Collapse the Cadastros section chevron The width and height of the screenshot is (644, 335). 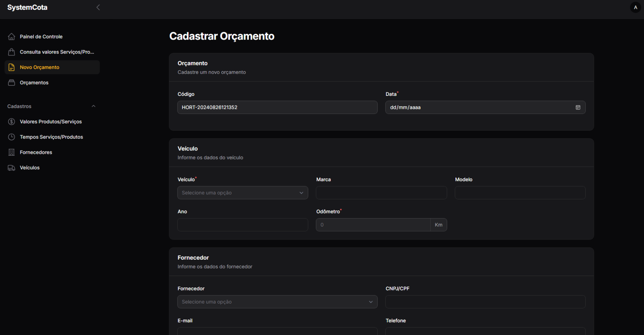pyautogui.click(x=94, y=106)
